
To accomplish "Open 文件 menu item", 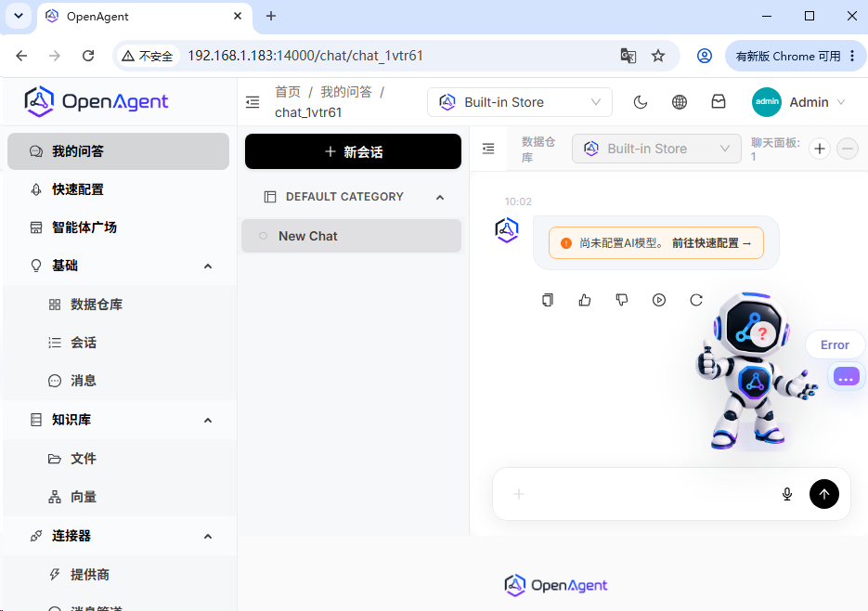I will pyautogui.click(x=118, y=458).
